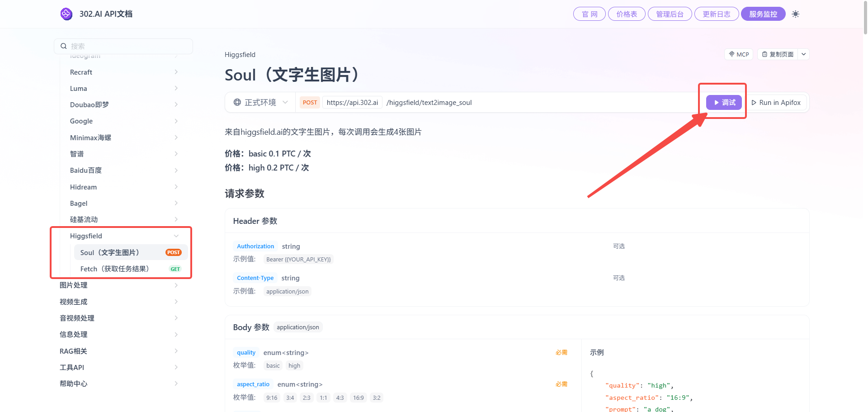
Task: Click the POST badge in the URL bar
Action: (x=310, y=103)
